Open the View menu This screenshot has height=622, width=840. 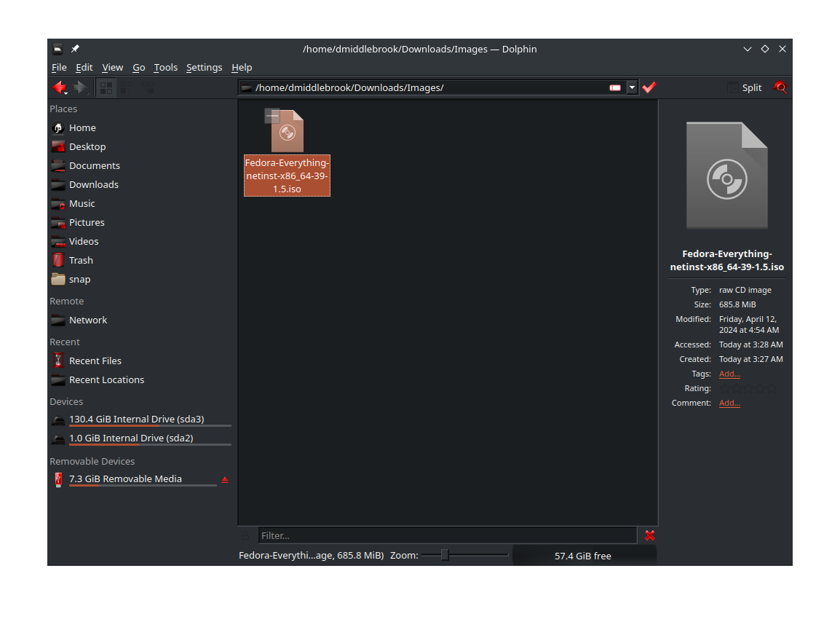tap(113, 68)
